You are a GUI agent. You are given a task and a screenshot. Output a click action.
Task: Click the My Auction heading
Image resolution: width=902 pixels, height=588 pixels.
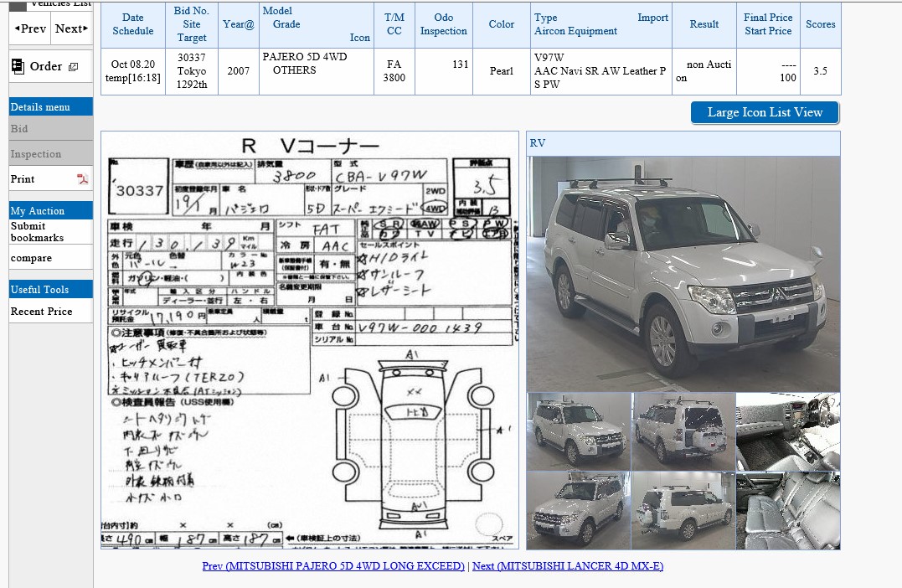(x=50, y=210)
